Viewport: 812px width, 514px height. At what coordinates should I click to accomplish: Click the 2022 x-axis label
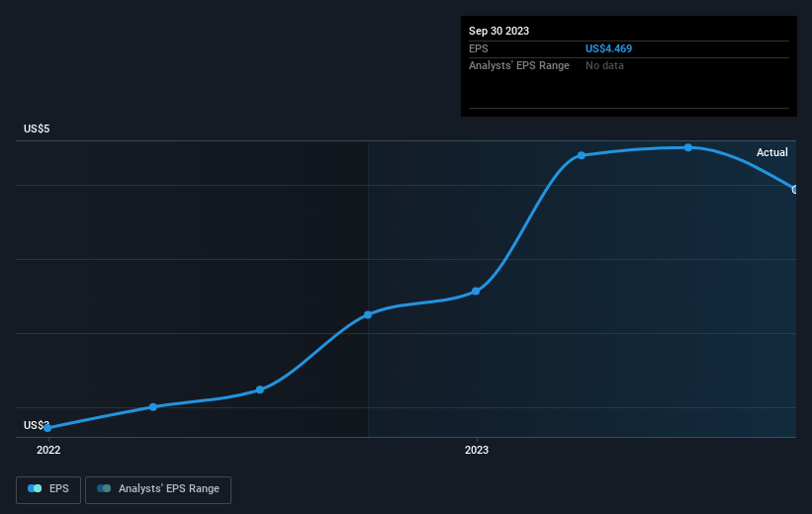coord(48,450)
